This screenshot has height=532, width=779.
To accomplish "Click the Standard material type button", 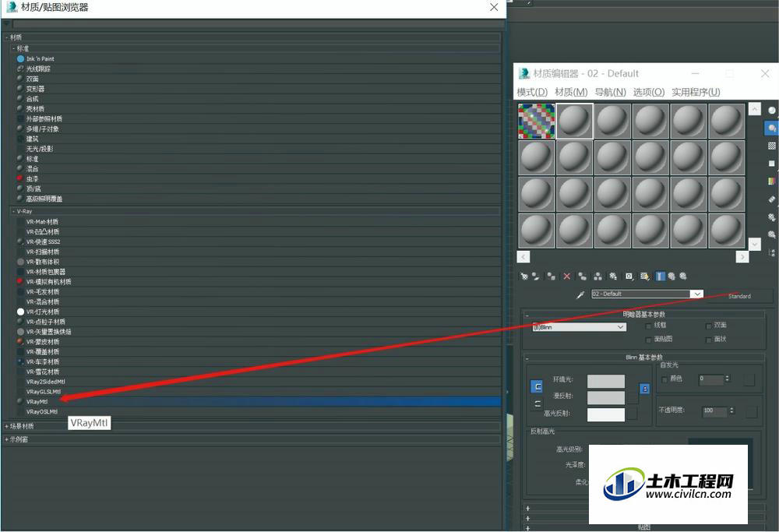I will pyautogui.click(x=739, y=296).
